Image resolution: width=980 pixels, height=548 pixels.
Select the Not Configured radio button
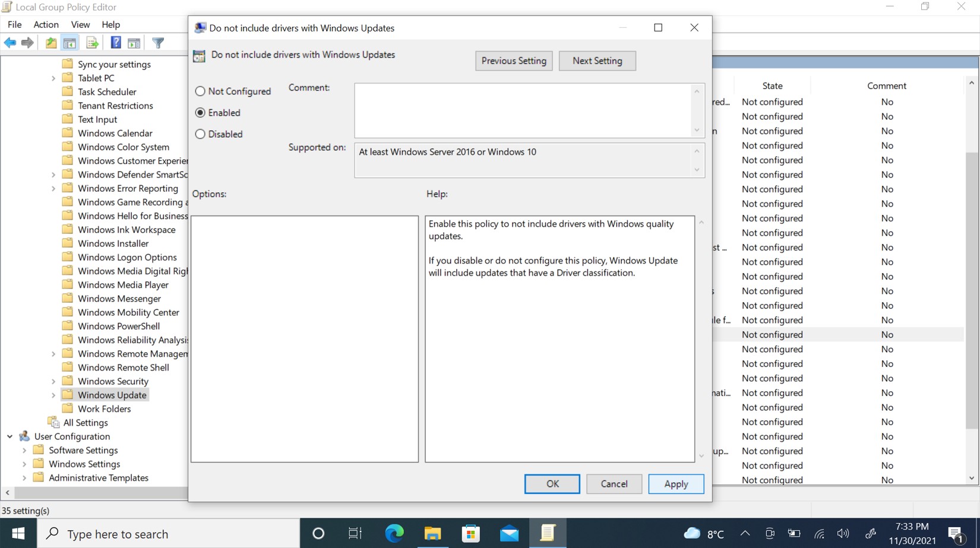(200, 91)
